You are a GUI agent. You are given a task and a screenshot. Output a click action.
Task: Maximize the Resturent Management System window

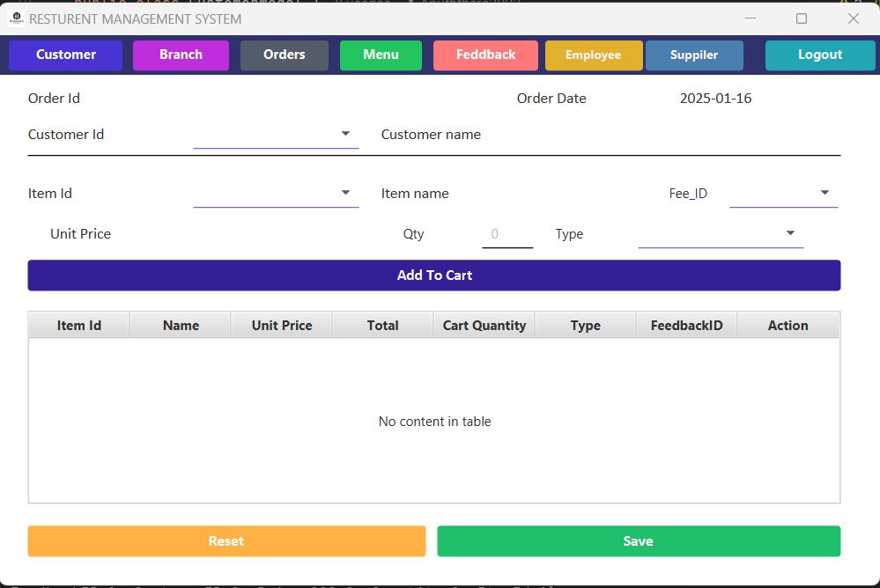[802, 18]
